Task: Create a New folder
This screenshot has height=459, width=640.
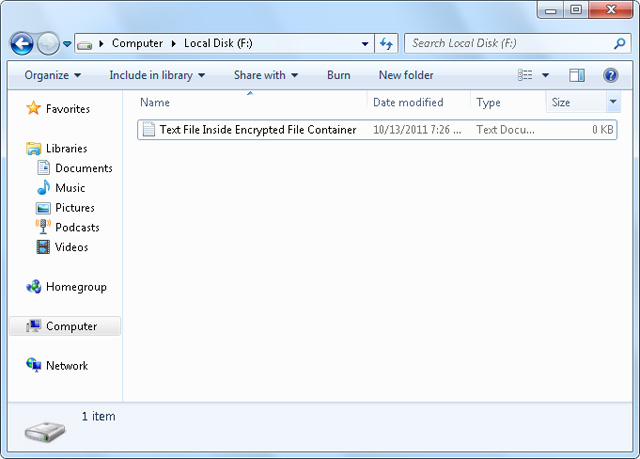Action: pyautogui.click(x=406, y=75)
